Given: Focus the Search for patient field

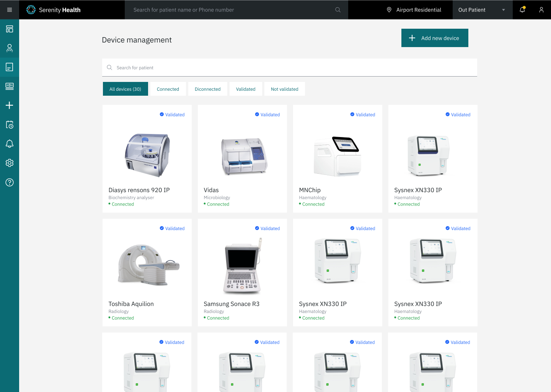Looking at the screenshot, I should pos(290,67).
